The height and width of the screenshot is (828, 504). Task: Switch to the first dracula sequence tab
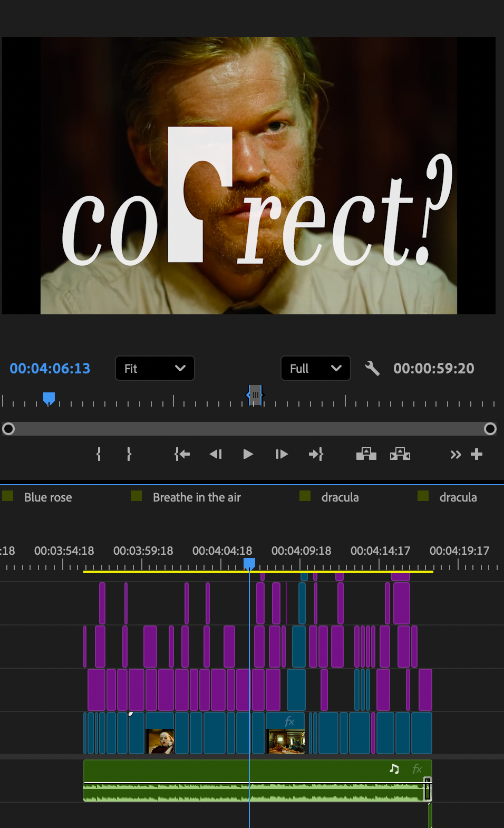click(340, 497)
